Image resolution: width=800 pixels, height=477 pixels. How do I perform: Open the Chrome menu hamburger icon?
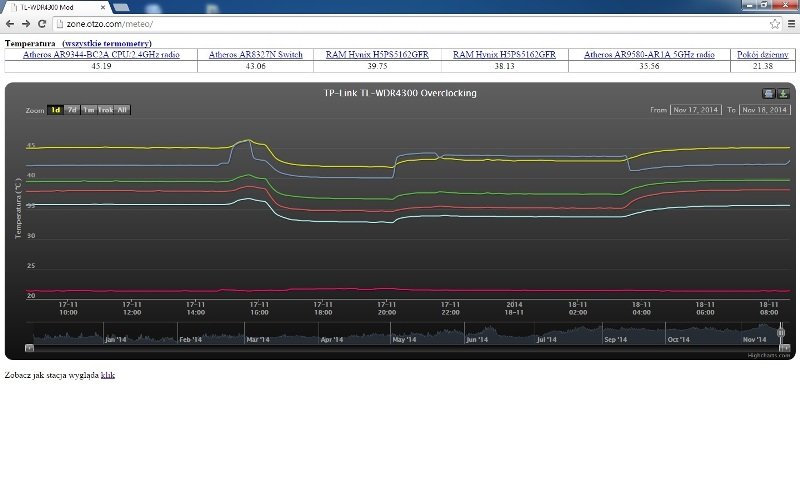coord(791,24)
